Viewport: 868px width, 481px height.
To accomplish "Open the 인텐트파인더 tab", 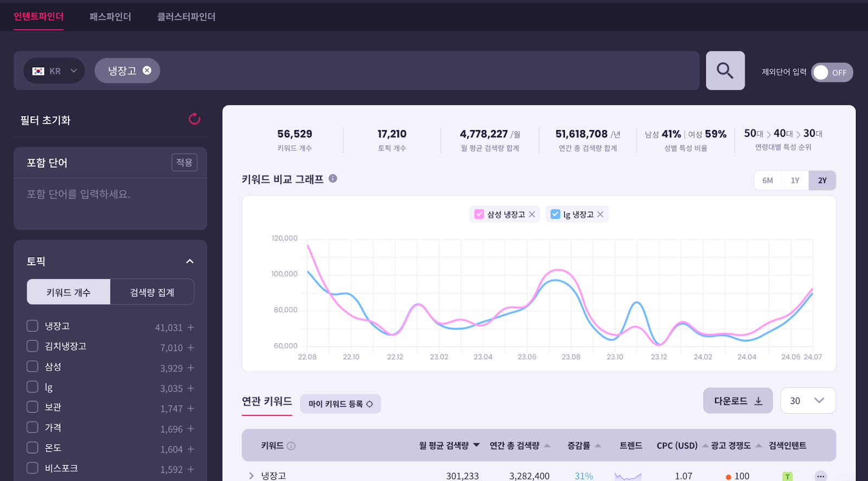I will coord(39,17).
